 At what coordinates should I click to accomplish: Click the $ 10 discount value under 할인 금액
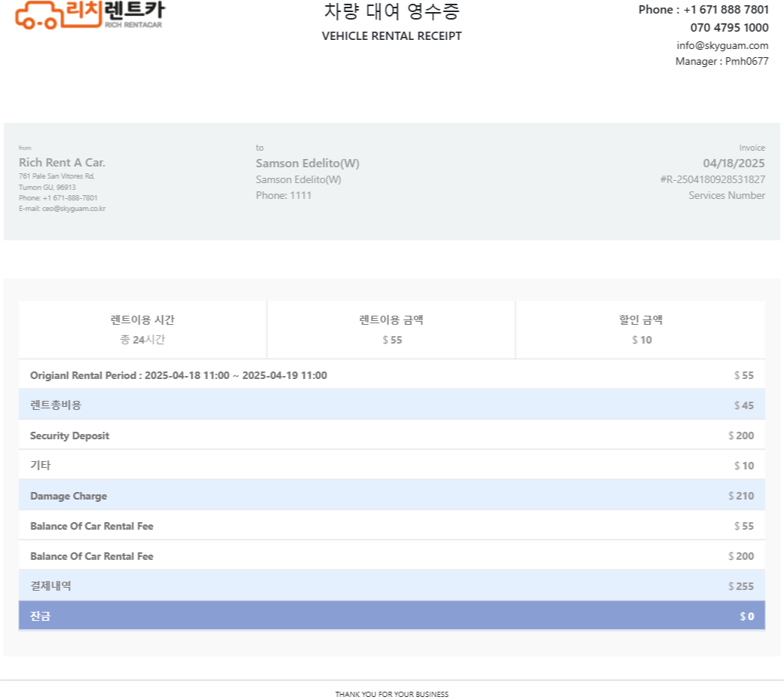642,340
